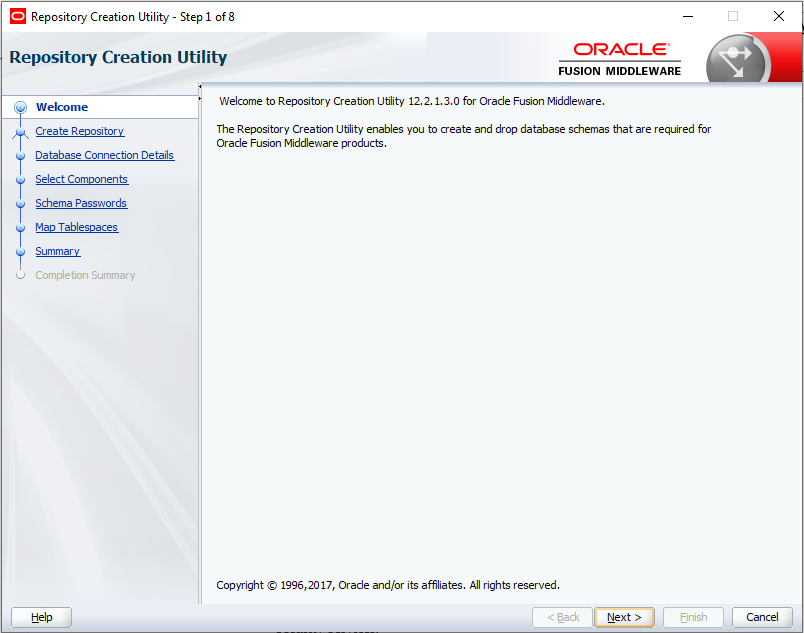
Task: Click the disabled Back button
Action: (562, 617)
